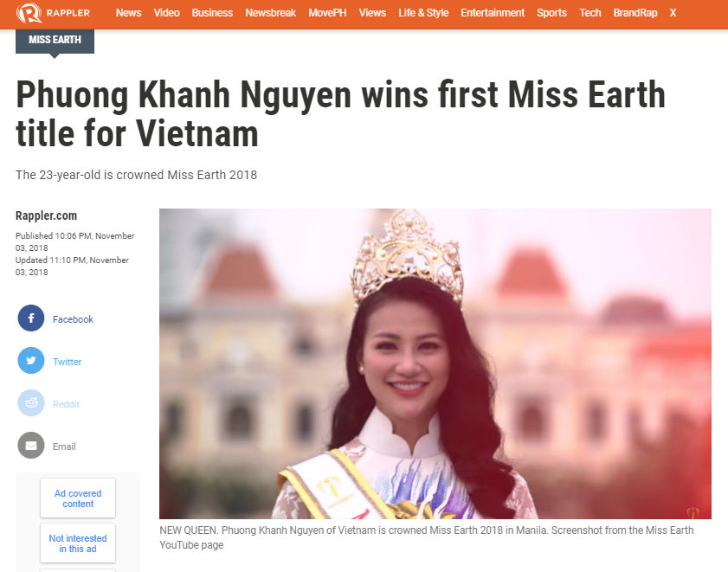Open the Life & Style section

pos(423,13)
